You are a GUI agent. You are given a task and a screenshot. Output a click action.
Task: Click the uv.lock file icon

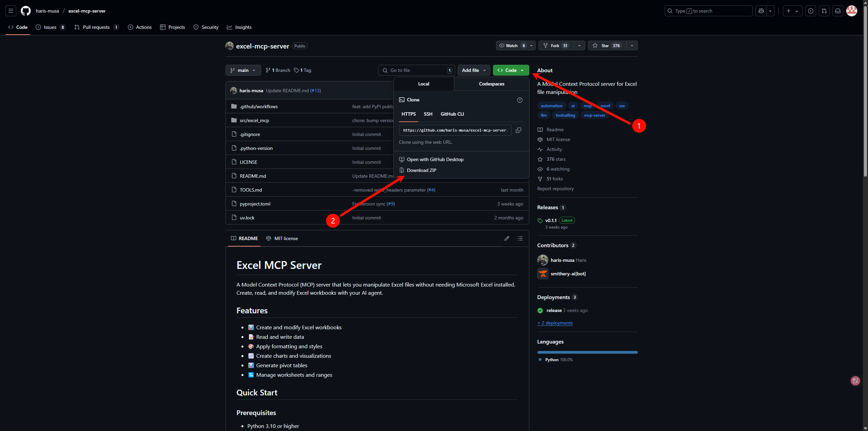234,217
